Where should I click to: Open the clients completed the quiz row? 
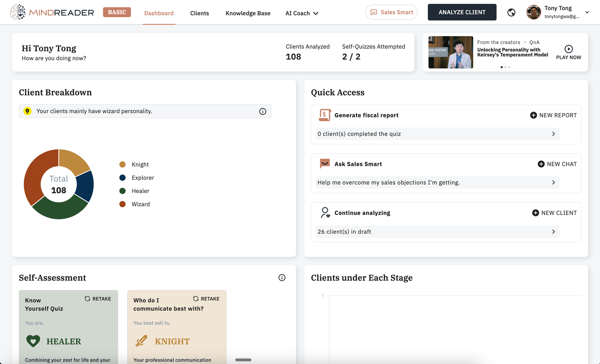coord(437,134)
